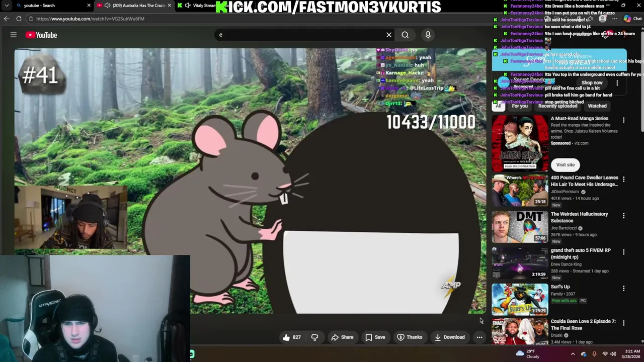The width and height of the screenshot is (644, 362).
Task: Open the OneDrive cloud tray icon
Action: [584, 354]
